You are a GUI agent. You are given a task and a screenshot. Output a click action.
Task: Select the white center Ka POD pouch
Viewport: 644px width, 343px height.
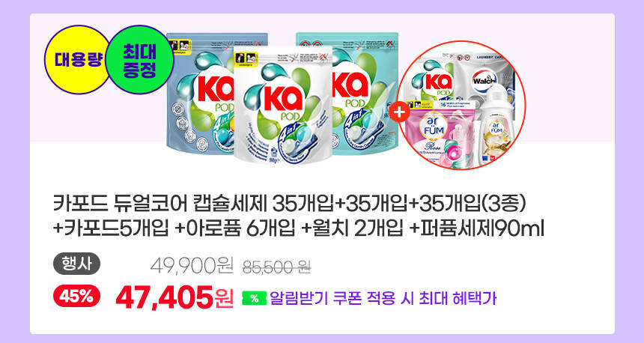(283, 105)
